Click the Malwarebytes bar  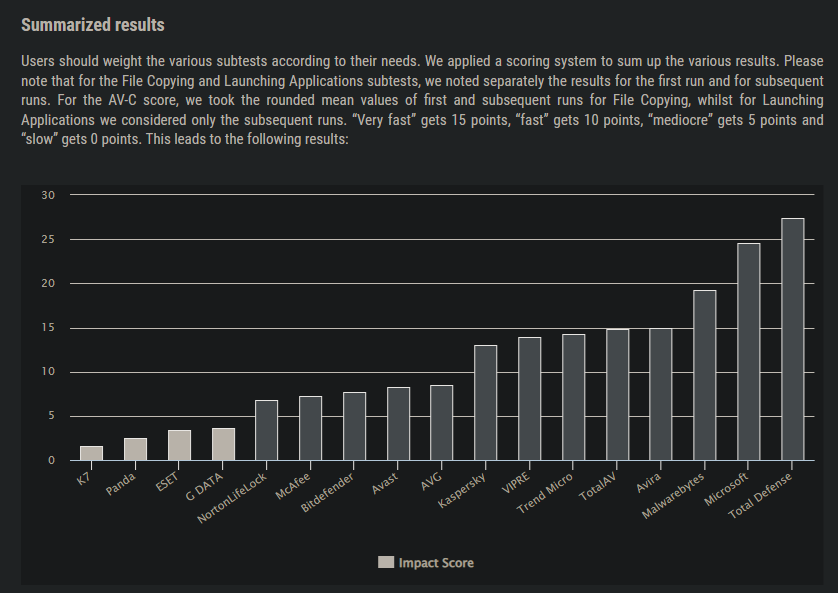704,375
